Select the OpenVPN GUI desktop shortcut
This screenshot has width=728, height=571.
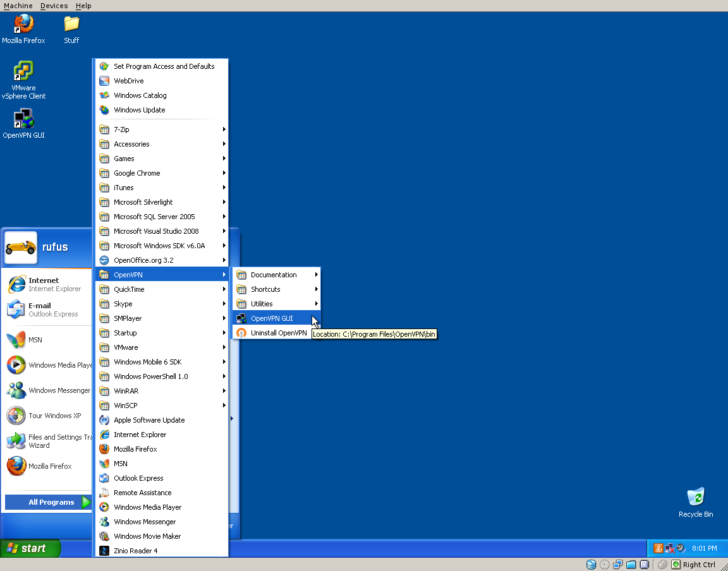[23, 123]
